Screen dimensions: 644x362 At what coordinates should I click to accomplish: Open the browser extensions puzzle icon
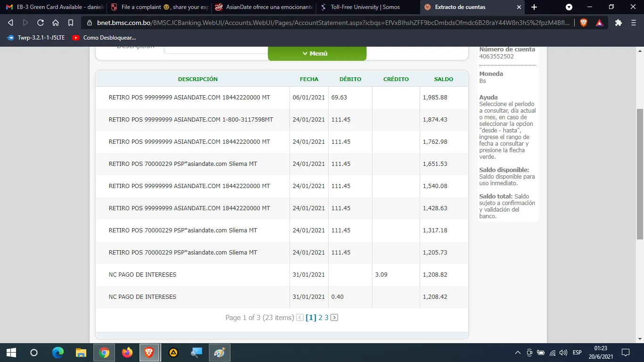point(619,23)
